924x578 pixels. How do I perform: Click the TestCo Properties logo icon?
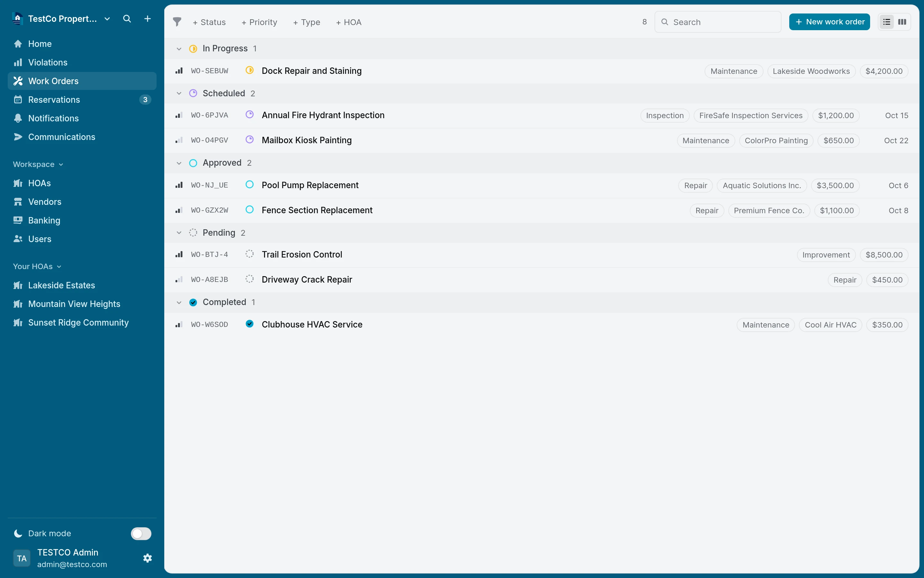pos(18,19)
